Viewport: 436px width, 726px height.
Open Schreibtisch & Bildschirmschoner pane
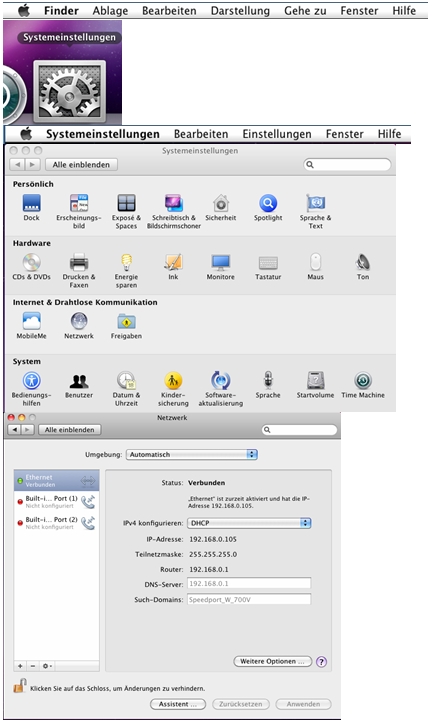[174, 212]
